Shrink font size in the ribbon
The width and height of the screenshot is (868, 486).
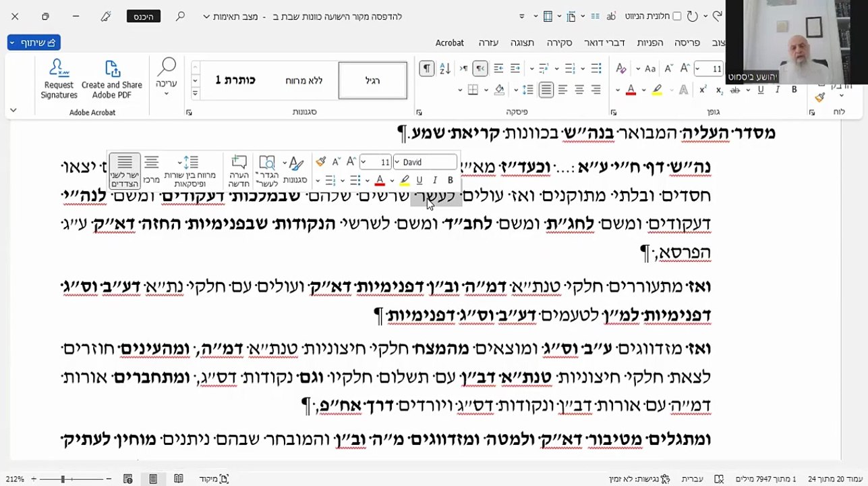click(x=669, y=69)
